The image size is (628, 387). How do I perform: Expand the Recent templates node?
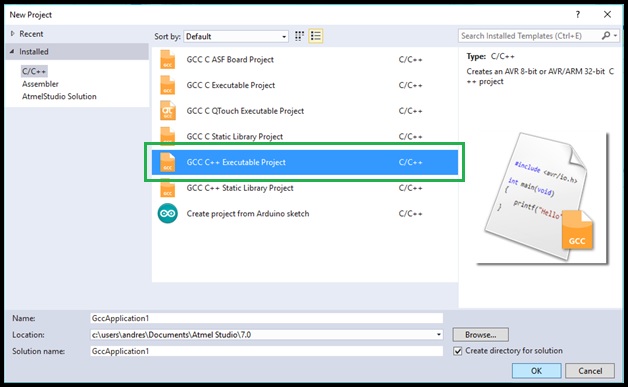tap(12, 34)
